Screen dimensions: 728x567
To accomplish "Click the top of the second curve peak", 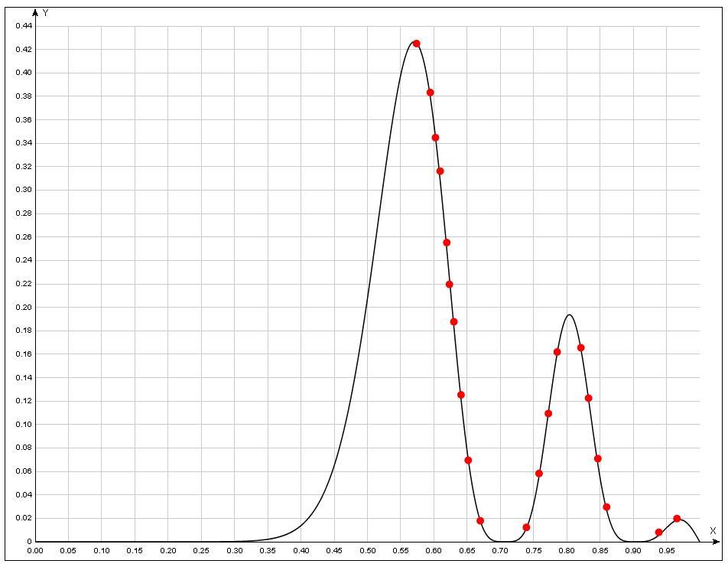I will [x=569, y=315].
